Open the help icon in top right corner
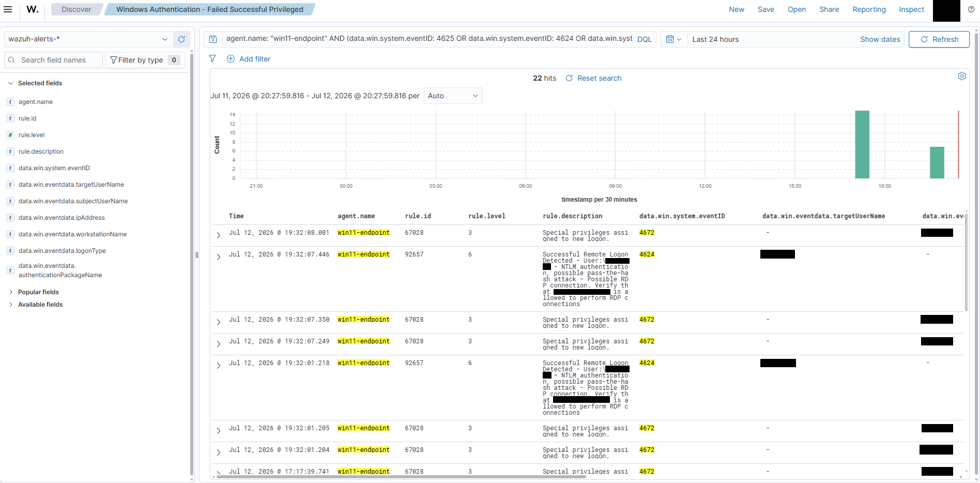The image size is (980, 483). (x=971, y=9)
